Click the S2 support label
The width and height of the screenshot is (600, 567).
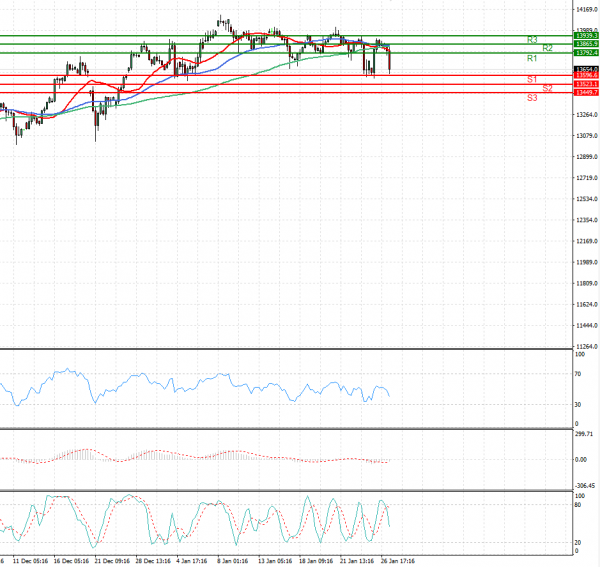tap(548, 89)
